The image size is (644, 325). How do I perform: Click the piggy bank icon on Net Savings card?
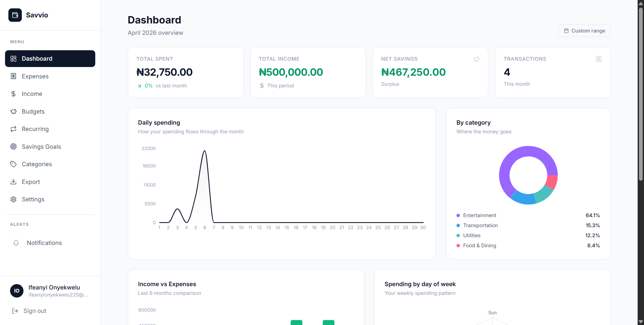click(x=476, y=59)
